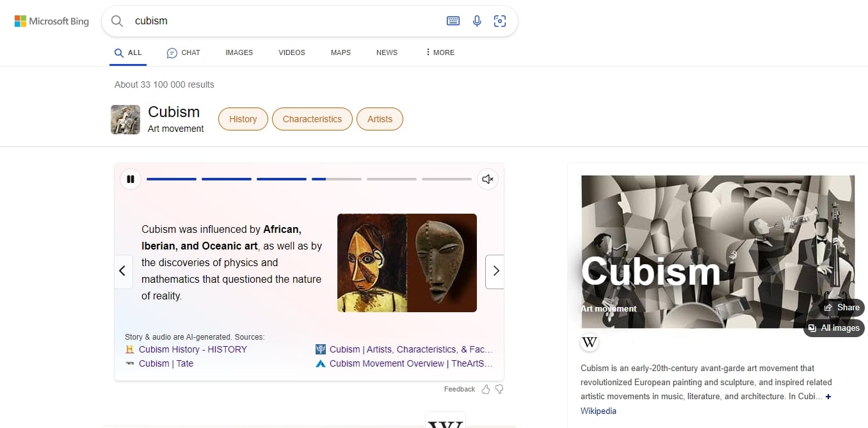
Task: Click the Picasso face and mask image
Action: coord(407,263)
